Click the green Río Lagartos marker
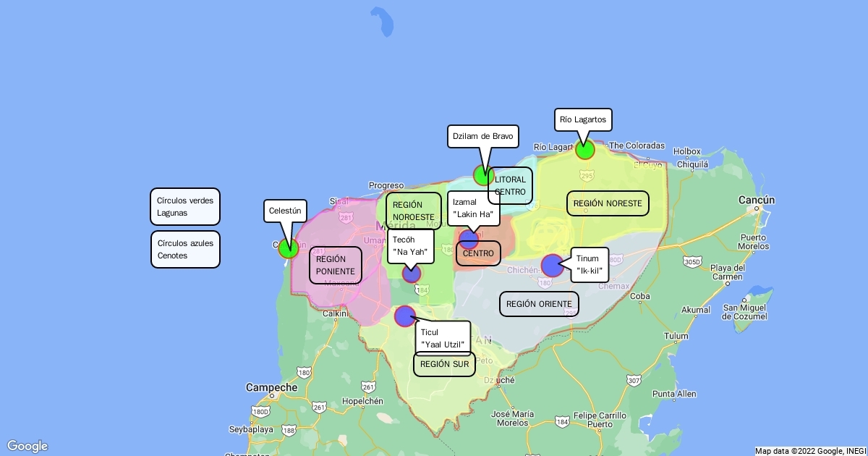Screen dimensions: 868x456 [x=585, y=150]
